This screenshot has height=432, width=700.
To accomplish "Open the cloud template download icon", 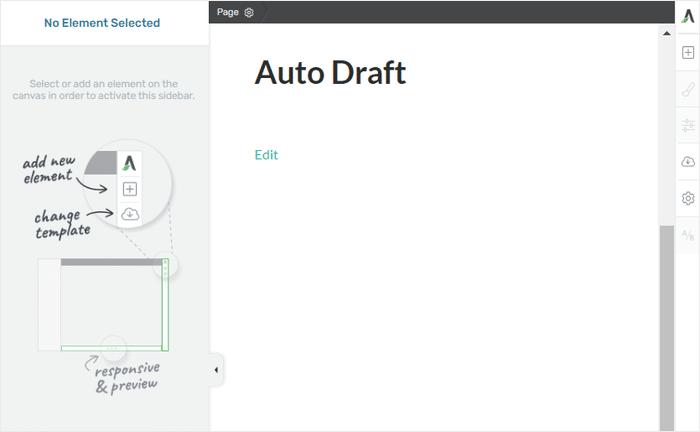I will 688,162.
